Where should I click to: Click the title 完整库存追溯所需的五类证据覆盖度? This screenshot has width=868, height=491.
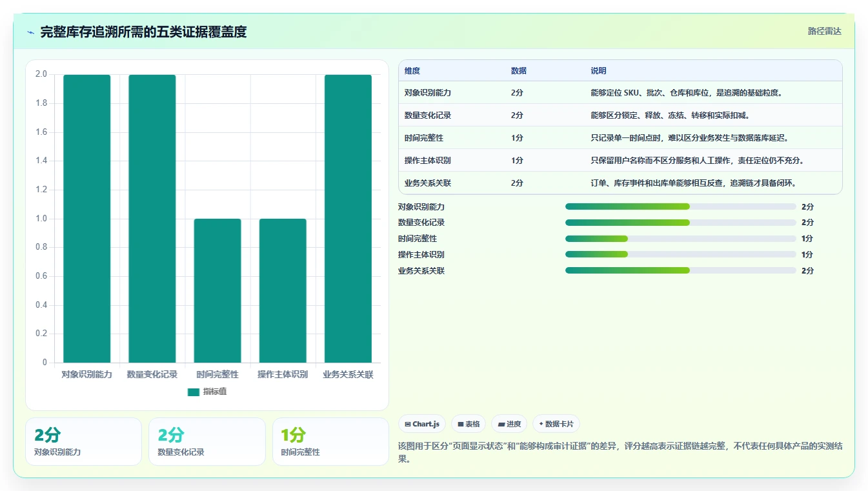pos(143,32)
